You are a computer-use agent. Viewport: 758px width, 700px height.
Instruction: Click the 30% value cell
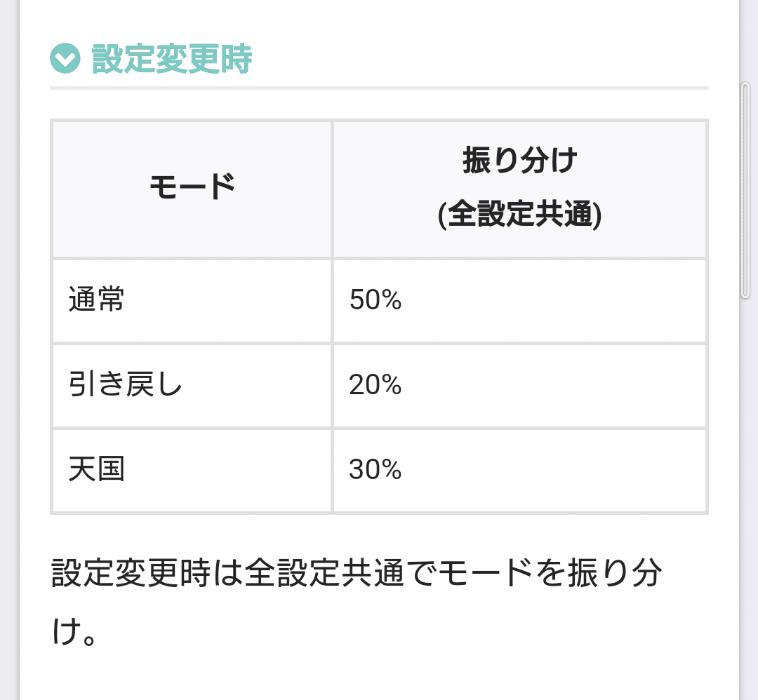tap(519, 470)
